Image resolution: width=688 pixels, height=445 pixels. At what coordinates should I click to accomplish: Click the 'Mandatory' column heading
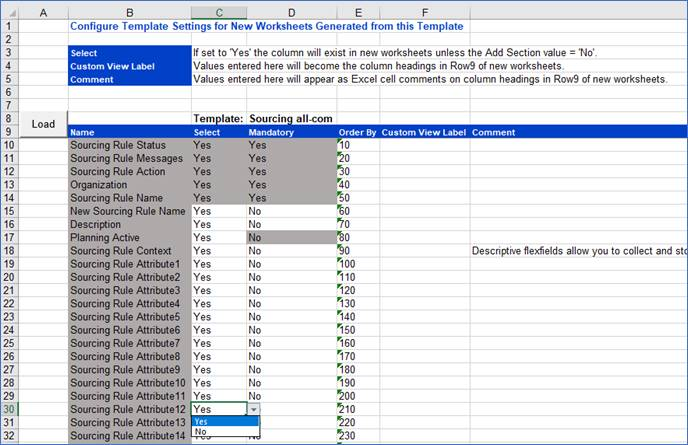coord(292,132)
